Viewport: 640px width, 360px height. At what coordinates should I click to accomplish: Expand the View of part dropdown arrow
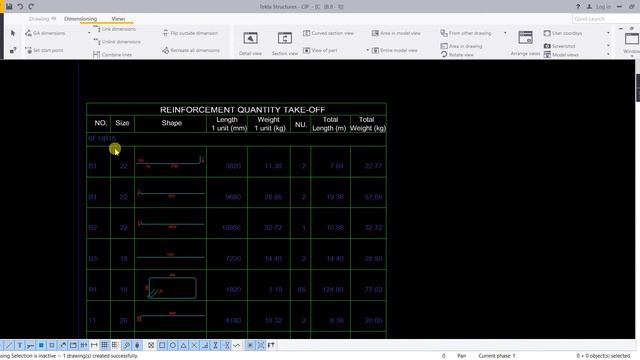pyautogui.click(x=367, y=50)
